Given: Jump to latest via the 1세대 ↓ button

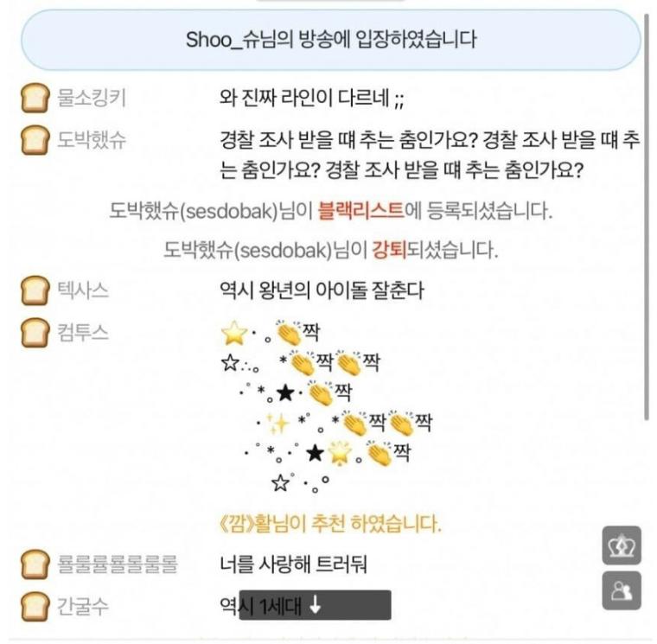Looking at the screenshot, I should click(315, 606).
